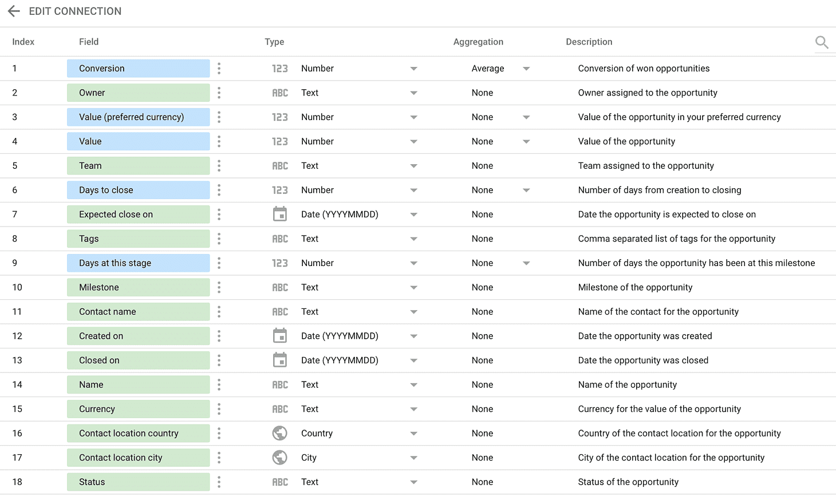This screenshot has height=504, width=836.
Task: Click the Date (YYYYMMDD) type for Closed on
Action: (340, 360)
